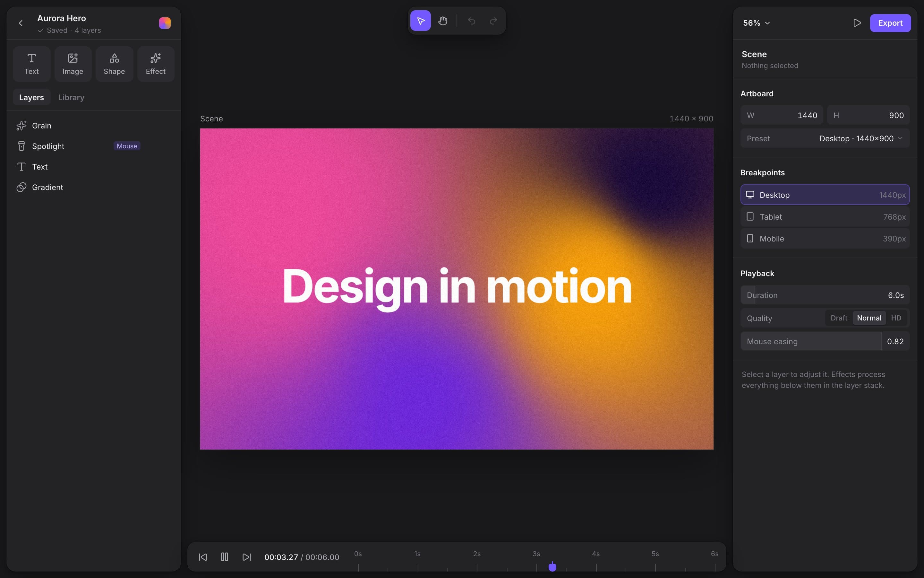Viewport: 924px width, 578px height.
Task: Click the 4s mark on the timeline
Action: click(x=596, y=554)
